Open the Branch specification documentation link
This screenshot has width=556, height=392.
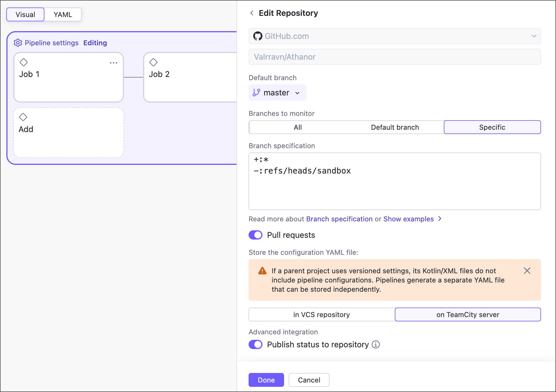pyautogui.click(x=339, y=219)
